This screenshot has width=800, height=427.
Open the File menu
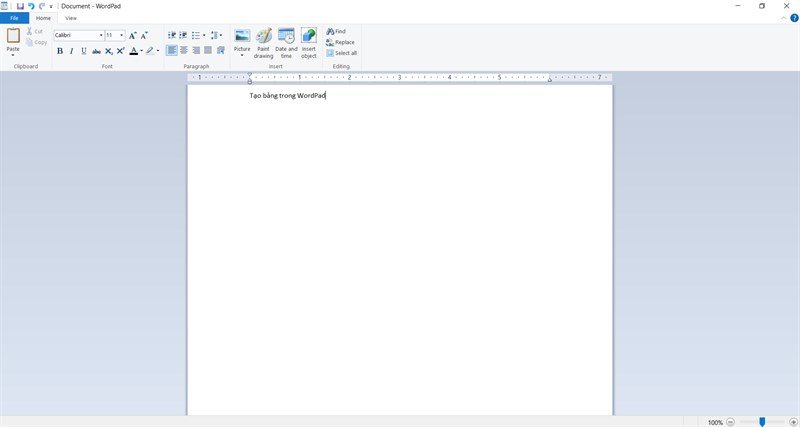click(14, 18)
